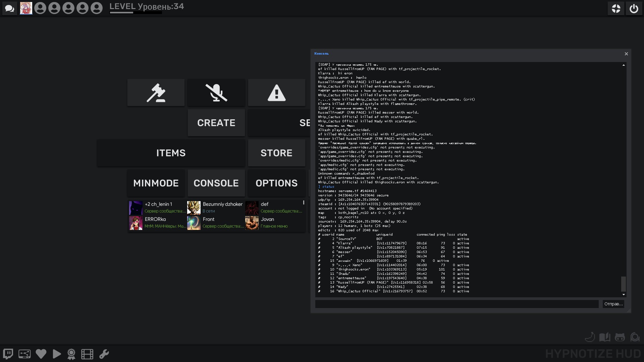644x362 pixels.
Task: Click the wrench tools icon
Action: tap(104, 354)
